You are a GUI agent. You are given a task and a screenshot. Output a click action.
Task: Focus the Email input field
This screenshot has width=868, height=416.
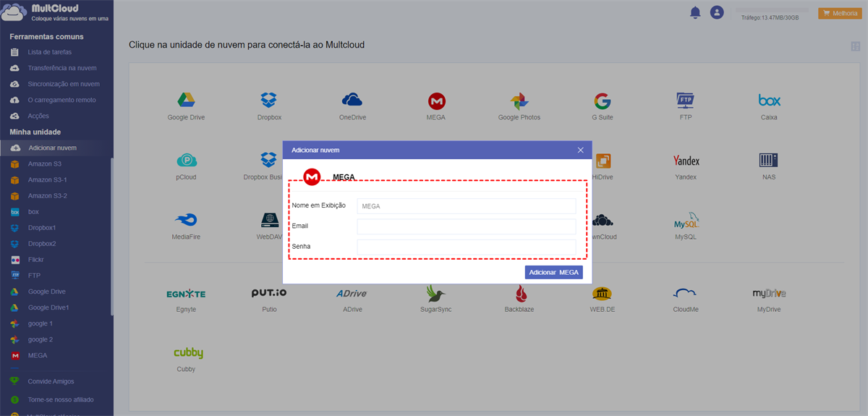point(467,226)
